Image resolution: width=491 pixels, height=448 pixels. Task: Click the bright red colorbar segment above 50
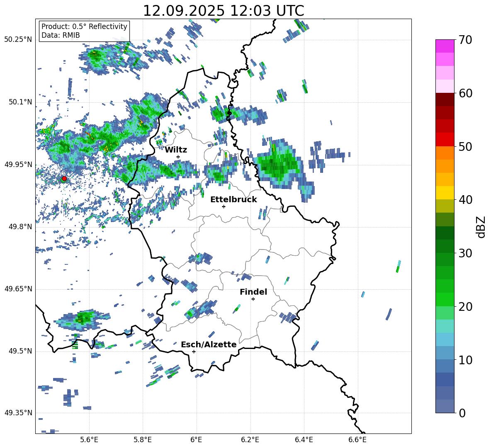tap(445, 140)
